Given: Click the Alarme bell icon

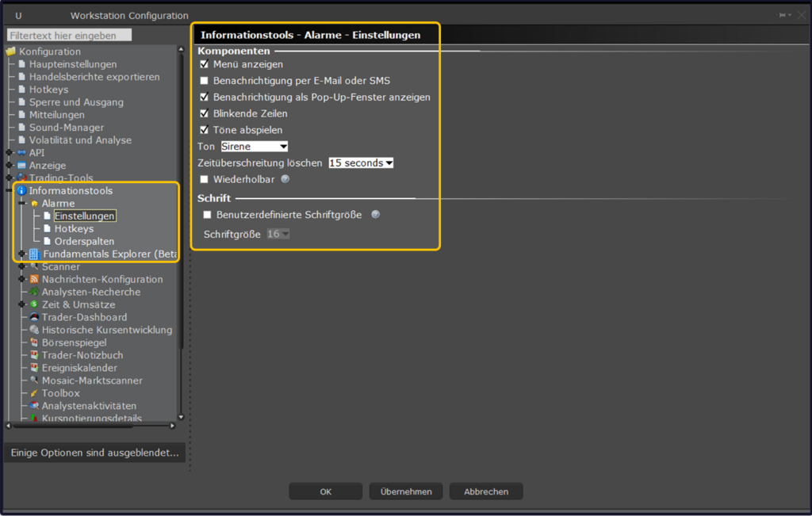Looking at the screenshot, I should pos(34,204).
